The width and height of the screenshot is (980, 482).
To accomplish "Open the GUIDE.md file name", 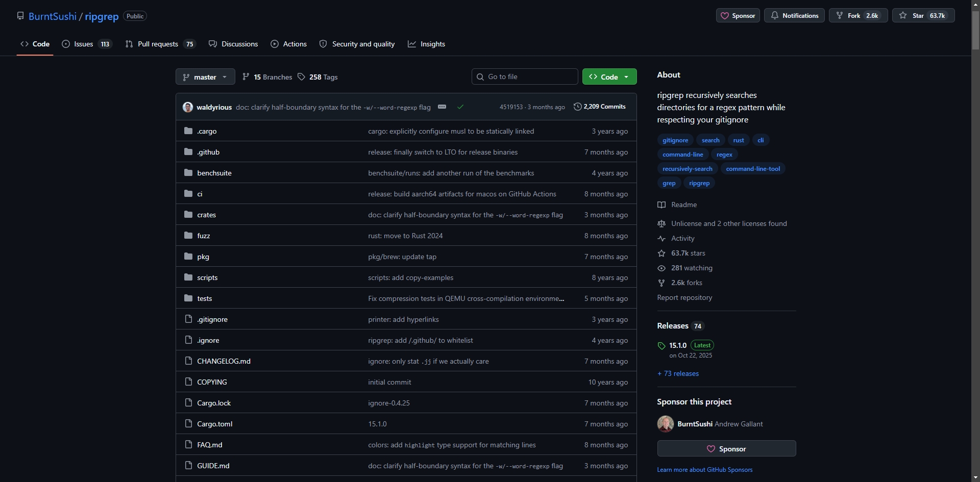I will coord(213,466).
